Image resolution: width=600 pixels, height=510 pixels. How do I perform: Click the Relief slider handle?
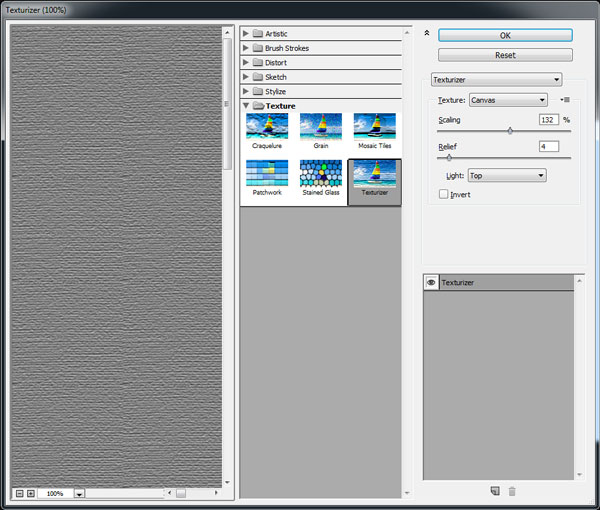[449, 158]
